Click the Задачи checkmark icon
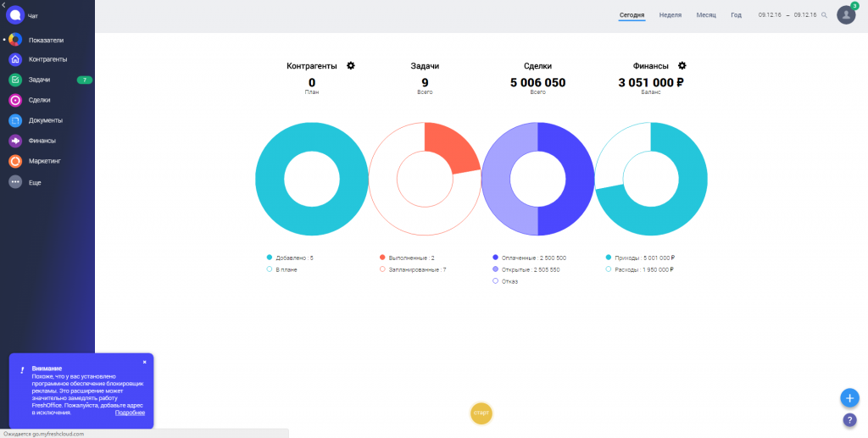 (x=15, y=80)
